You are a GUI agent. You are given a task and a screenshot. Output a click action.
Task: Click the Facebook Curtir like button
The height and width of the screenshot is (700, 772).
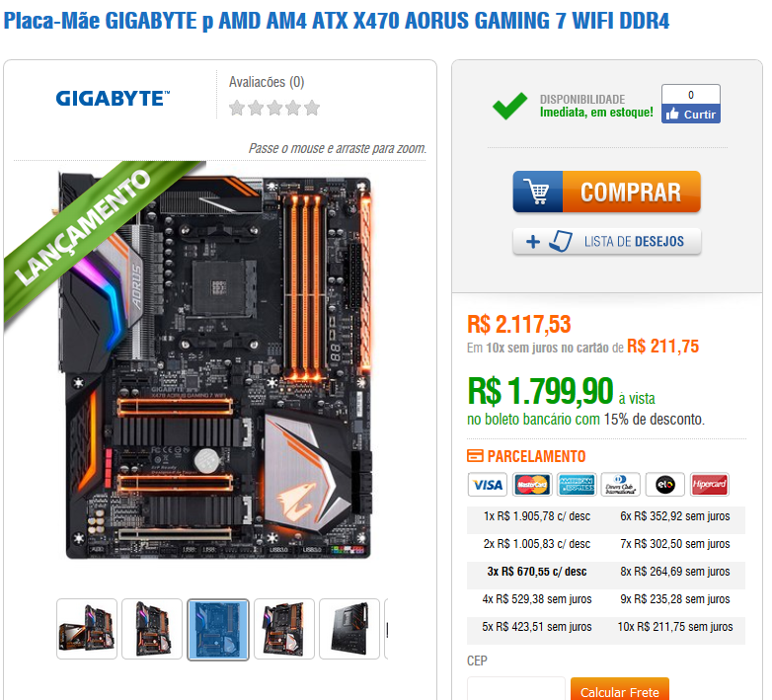tap(690, 115)
